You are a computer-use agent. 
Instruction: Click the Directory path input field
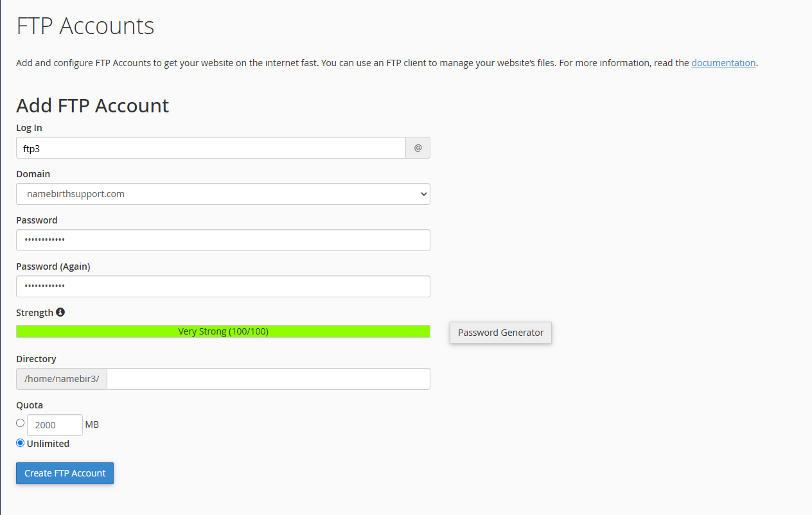coord(268,379)
